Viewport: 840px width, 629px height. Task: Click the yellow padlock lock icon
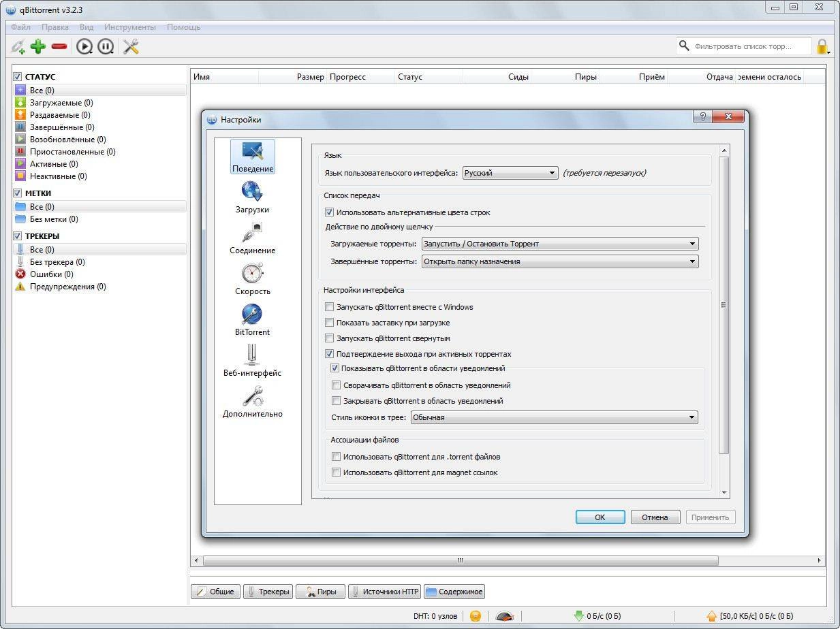coord(822,46)
